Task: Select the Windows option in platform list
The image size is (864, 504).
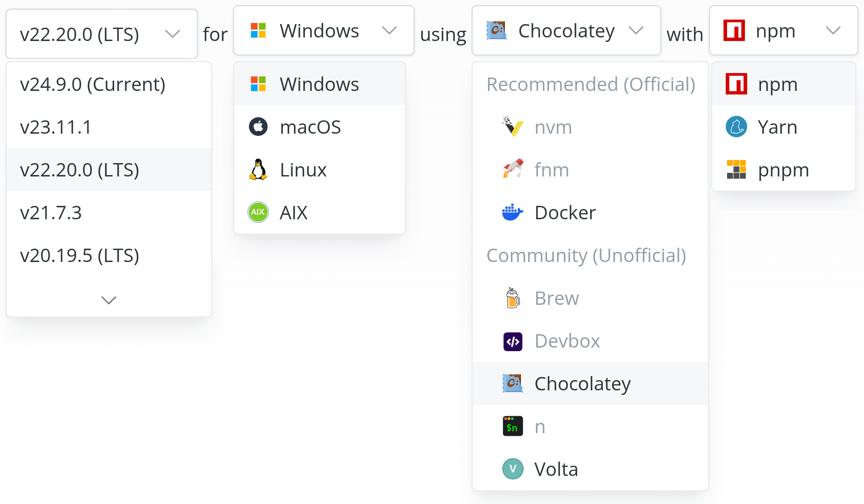Action: point(319,84)
